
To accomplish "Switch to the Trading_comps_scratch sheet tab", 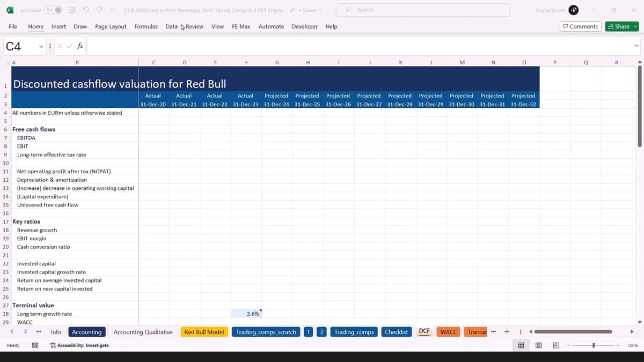I will pos(266,332).
